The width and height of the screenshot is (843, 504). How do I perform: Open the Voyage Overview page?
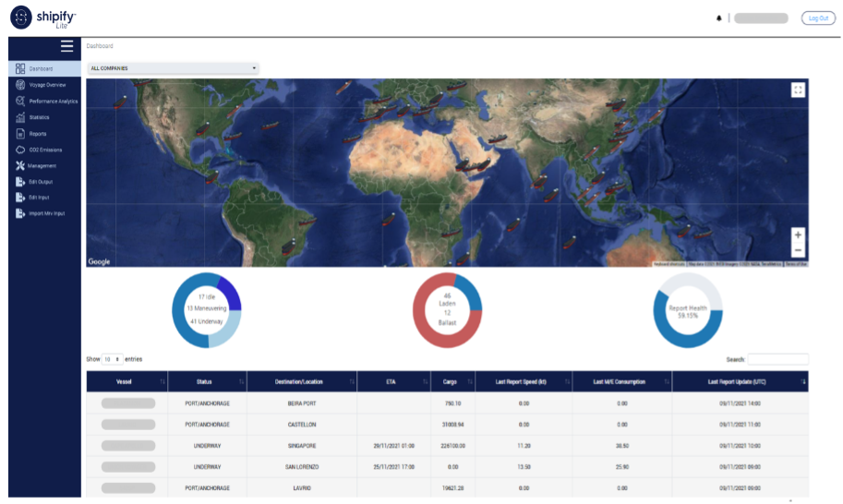(46, 85)
